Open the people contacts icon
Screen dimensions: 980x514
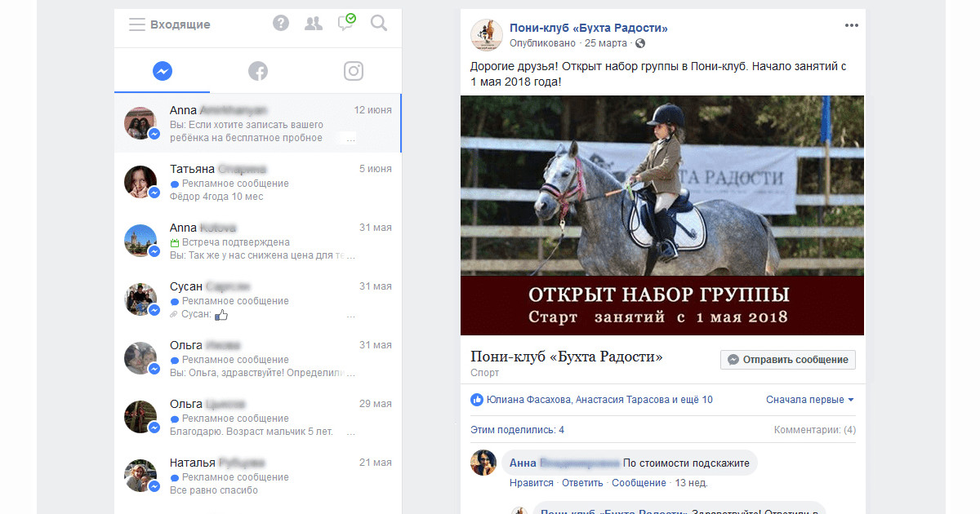pyautogui.click(x=314, y=24)
